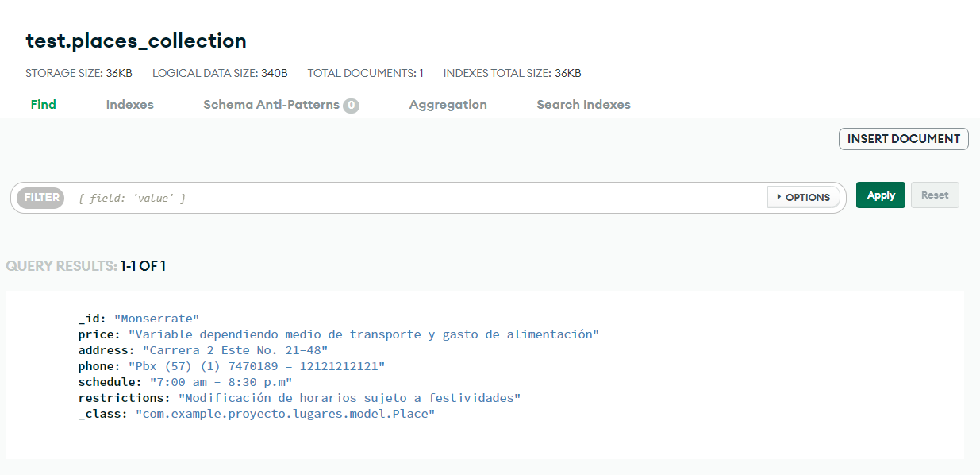Open the Aggregation tab
Screen dimensions: 980x475
[448, 104]
